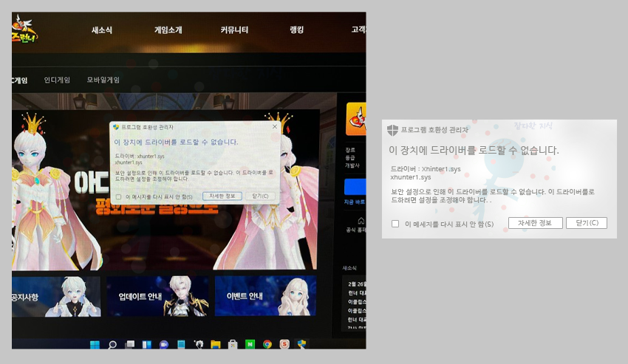This screenshot has height=364, width=628.
Task: Open the 랭킹 menu
Action: tap(297, 30)
